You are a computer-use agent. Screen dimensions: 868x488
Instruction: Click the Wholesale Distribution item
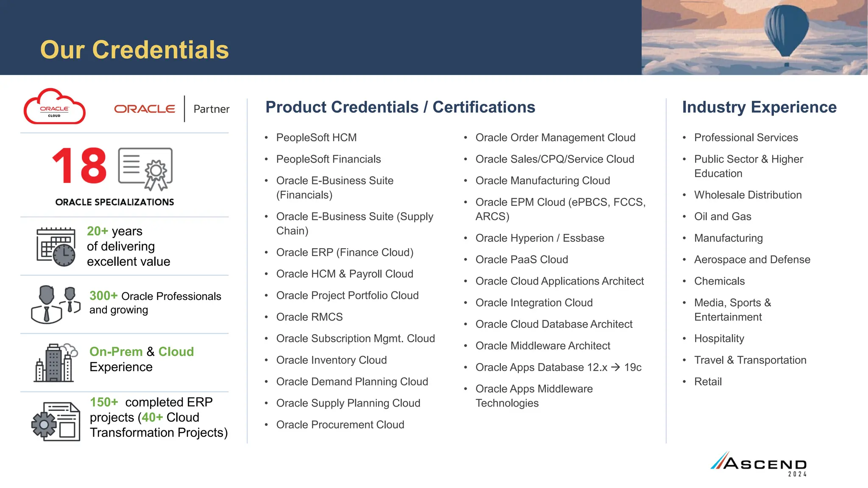pyautogui.click(x=748, y=195)
